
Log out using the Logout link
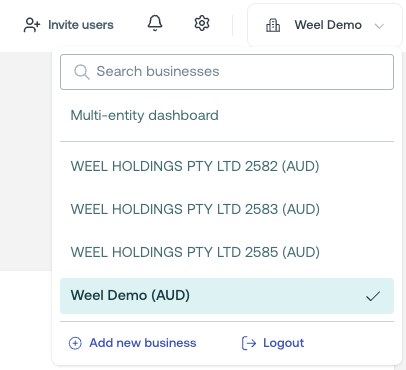click(x=273, y=343)
